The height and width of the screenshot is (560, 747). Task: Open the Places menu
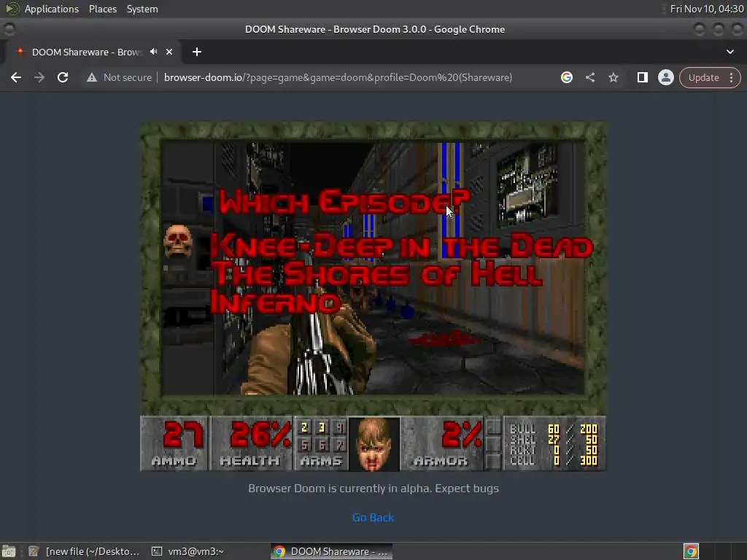click(102, 9)
